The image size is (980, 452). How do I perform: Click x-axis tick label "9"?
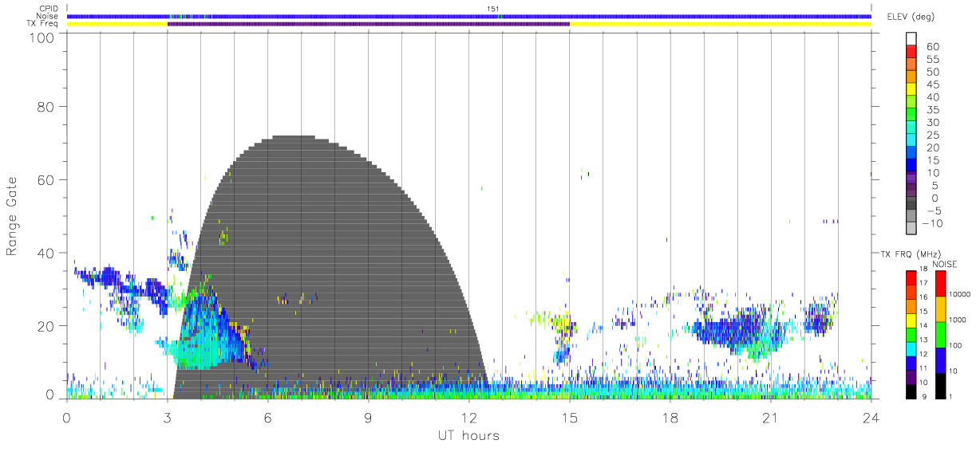[x=368, y=418]
